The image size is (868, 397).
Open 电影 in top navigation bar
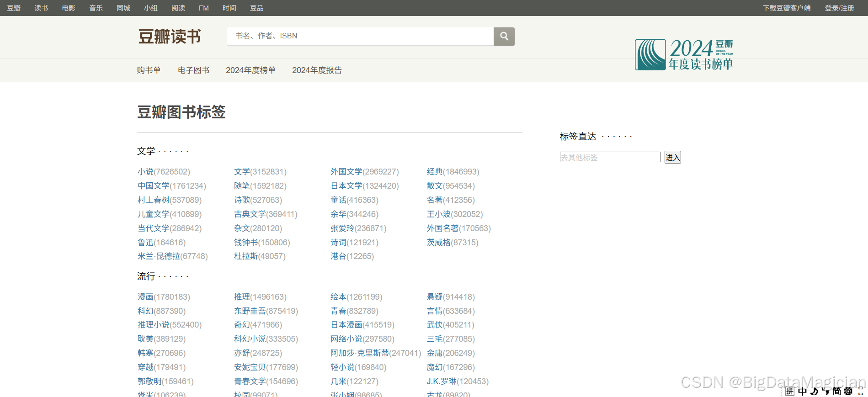(69, 8)
